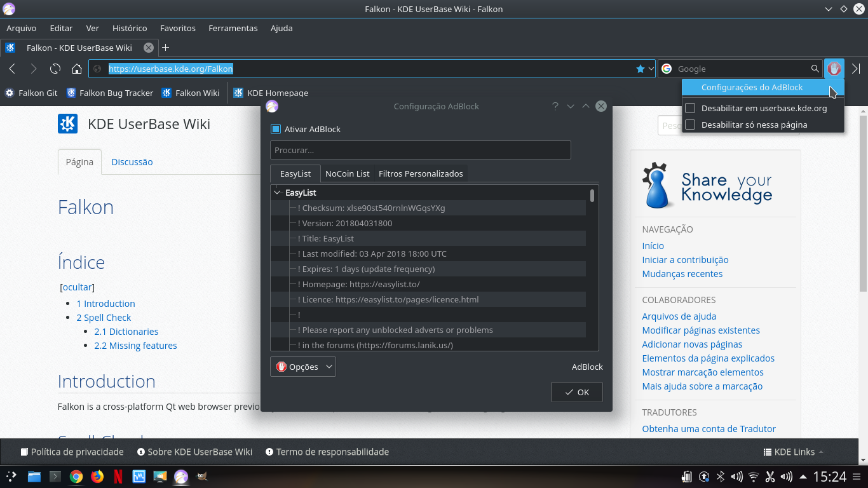This screenshot has width=868, height=488.
Task: Click the KDE logo beside UserBase Wiki
Action: point(68,124)
